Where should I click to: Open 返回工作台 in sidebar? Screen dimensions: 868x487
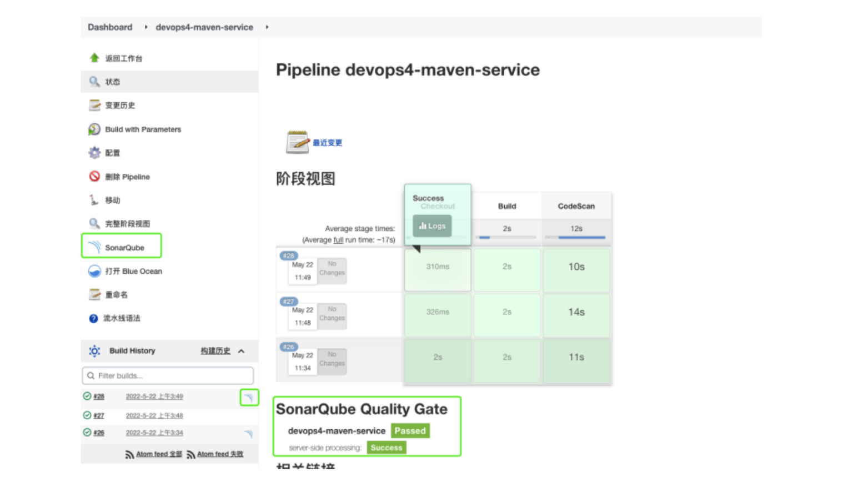coord(124,58)
